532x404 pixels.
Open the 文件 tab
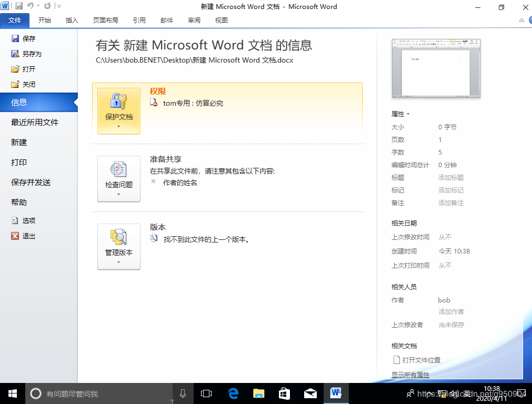15,21
